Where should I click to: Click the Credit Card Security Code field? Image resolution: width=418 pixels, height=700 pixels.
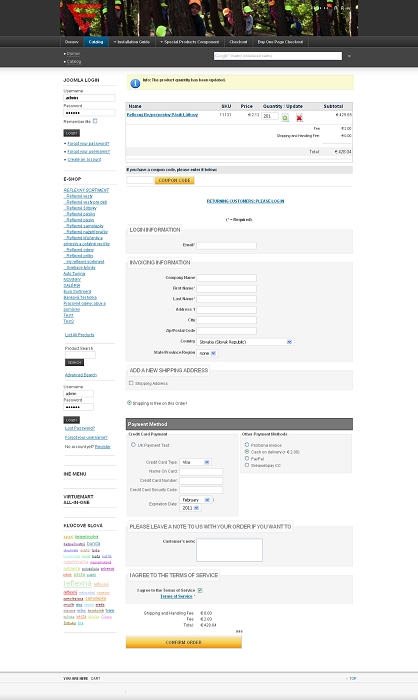[x=201, y=490]
